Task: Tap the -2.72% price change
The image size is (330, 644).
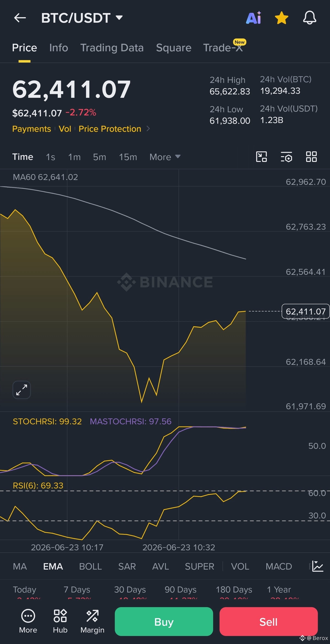Action: coord(81,112)
